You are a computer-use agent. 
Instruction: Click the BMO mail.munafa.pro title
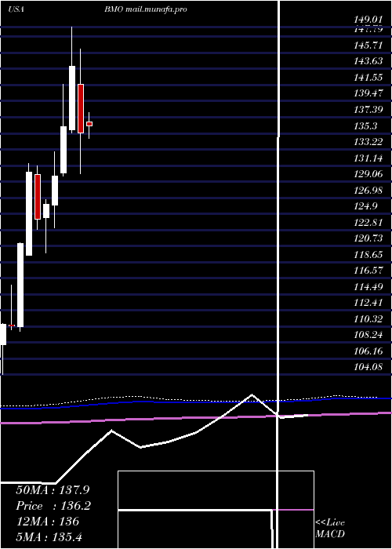click(145, 9)
